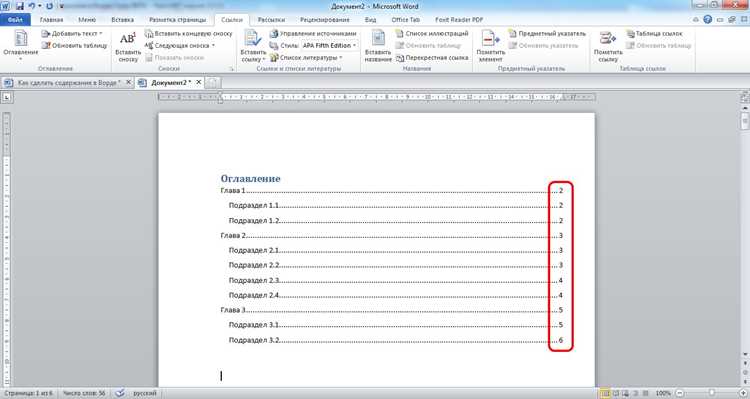Toggle the ruler button above the vertical scrollbar
Image resolution: width=750 pixels, height=399 pixels.
pyautogui.click(x=745, y=98)
